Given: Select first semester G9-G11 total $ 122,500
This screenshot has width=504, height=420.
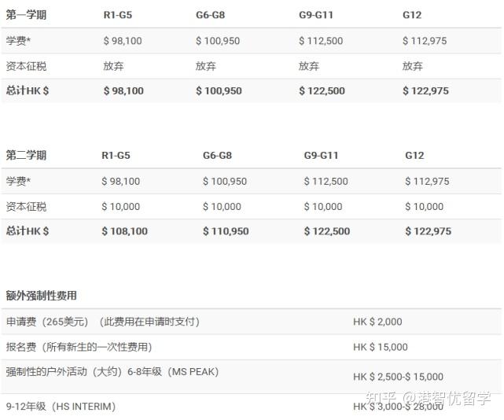Looking at the screenshot, I should pyautogui.click(x=322, y=90).
